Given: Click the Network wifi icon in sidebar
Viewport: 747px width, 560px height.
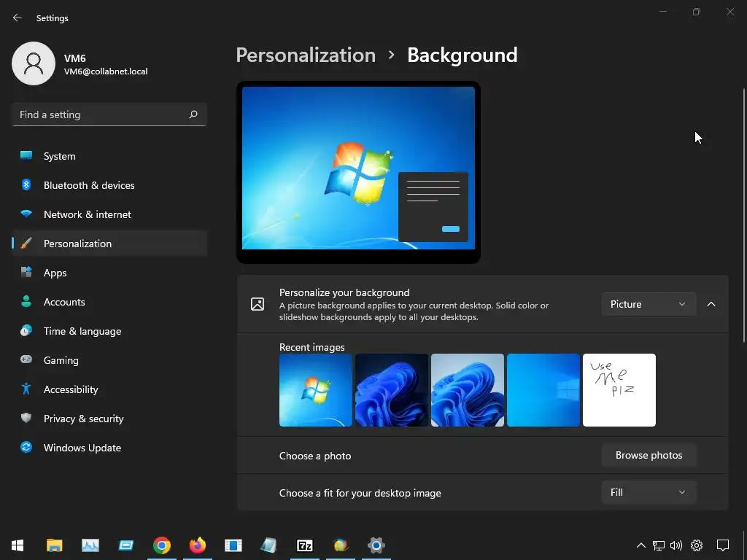Looking at the screenshot, I should (x=26, y=214).
